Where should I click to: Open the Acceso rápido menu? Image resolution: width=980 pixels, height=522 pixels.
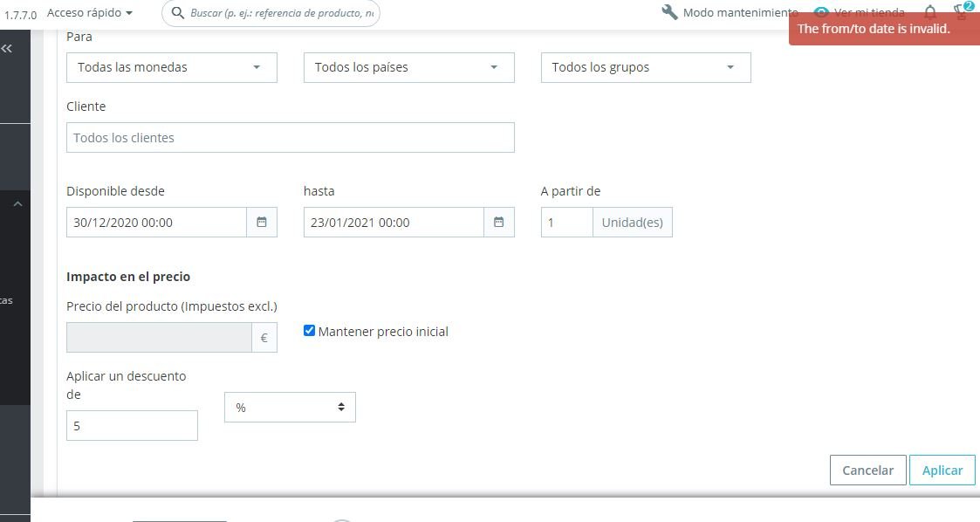pos(90,12)
